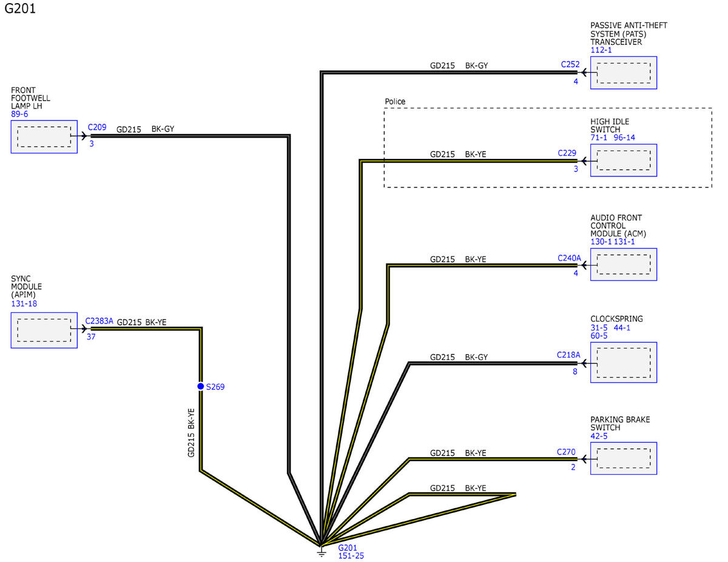Select the Audio Front Control Module box
This screenshot has height=562, width=728.
pos(624,264)
